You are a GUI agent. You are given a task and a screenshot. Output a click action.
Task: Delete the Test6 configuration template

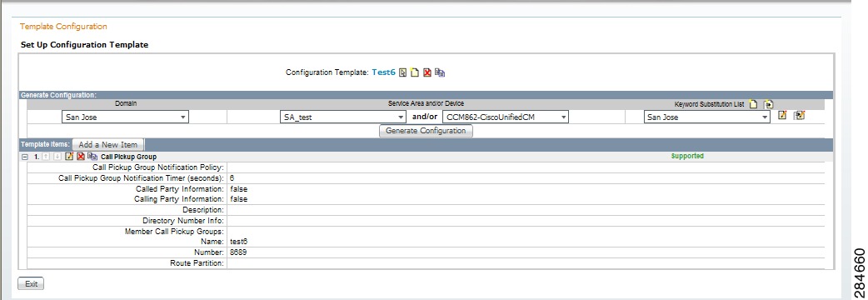427,72
